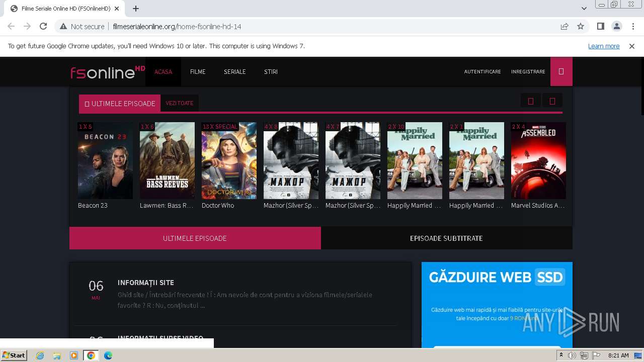Open Lawmen: Bass Reeves poster
This screenshot has height=362, width=644.
click(x=167, y=160)
